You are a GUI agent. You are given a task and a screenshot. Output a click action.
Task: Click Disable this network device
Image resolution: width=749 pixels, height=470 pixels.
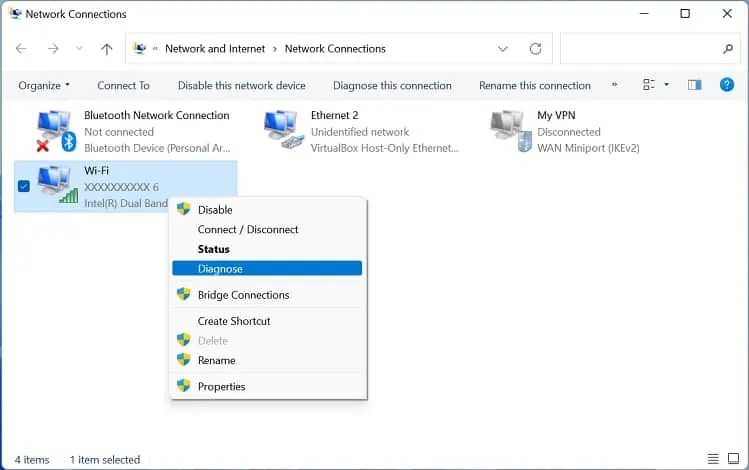click(x=241, y=85)
